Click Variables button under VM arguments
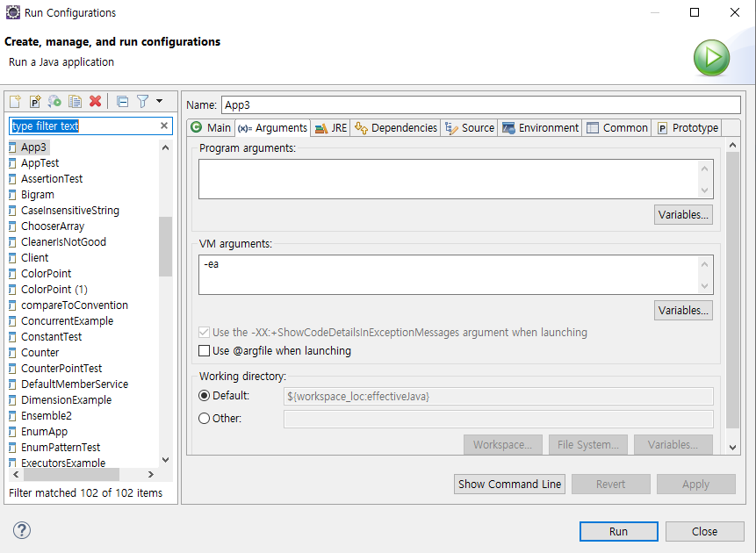Viewport: 756px width, 553px height. [x=683, y=310]
